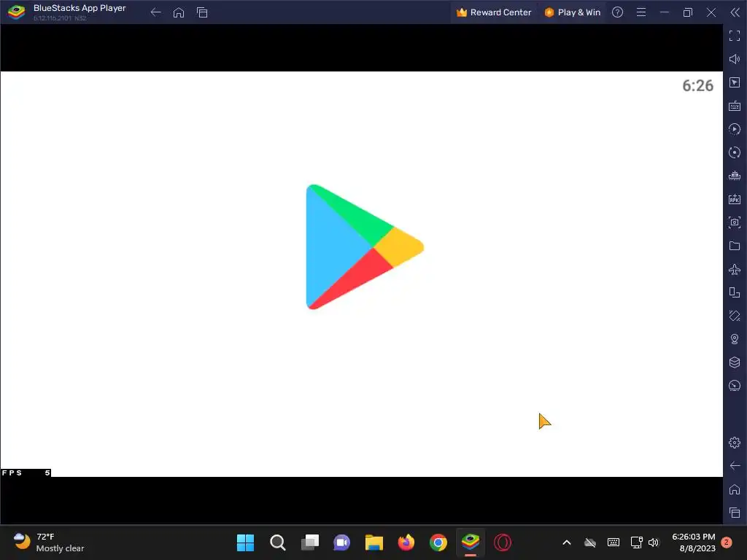Click the sync operations sidebar icon
Image resolution: width=747 pixels, height=560 pixels.
[x=735, y=152]
